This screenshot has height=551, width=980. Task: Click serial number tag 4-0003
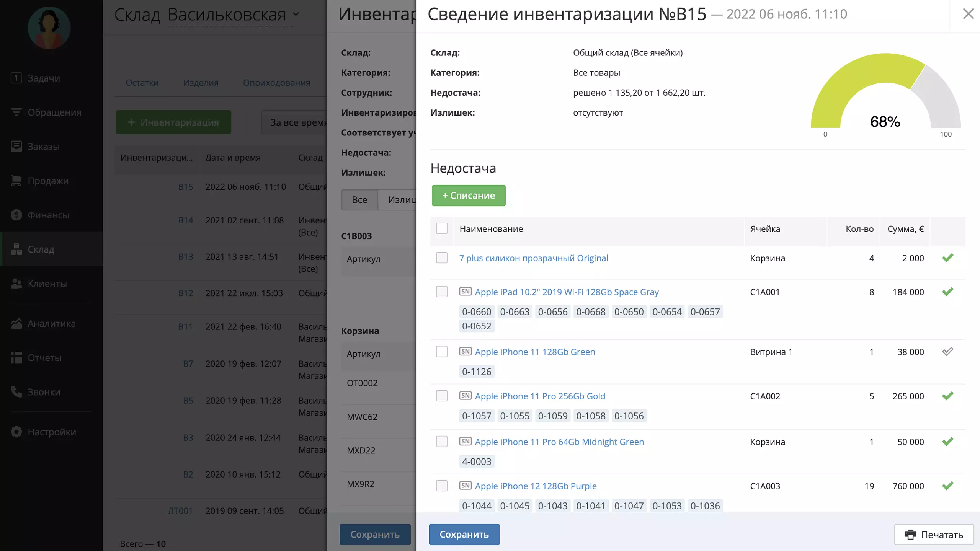477,461
